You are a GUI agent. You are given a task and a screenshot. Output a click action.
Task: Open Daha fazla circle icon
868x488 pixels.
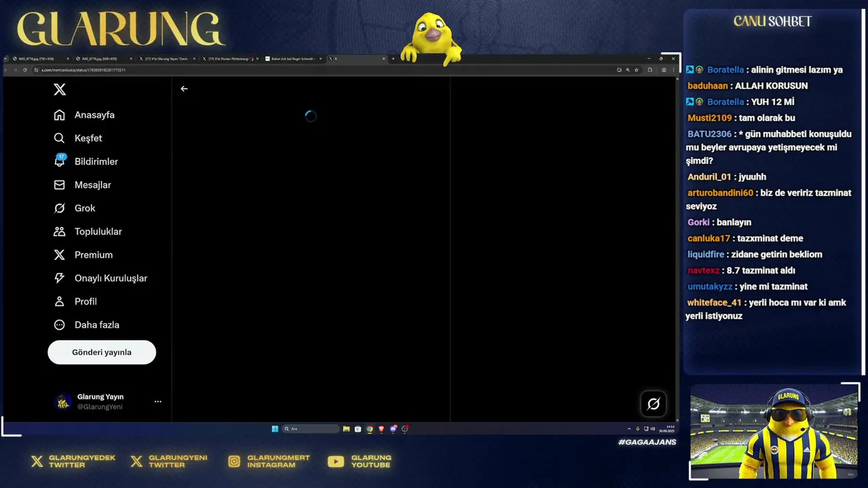[x=60, y=325]
